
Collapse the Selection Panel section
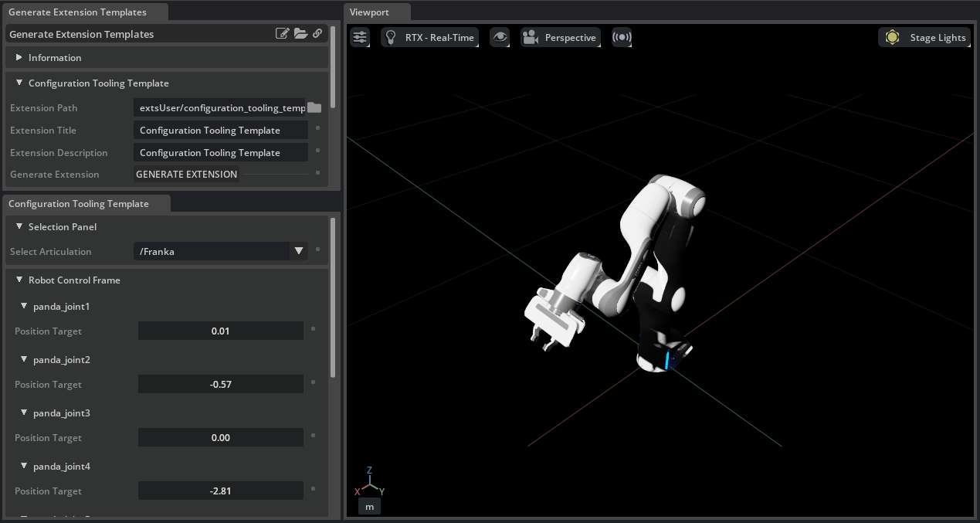pos(19,227)
